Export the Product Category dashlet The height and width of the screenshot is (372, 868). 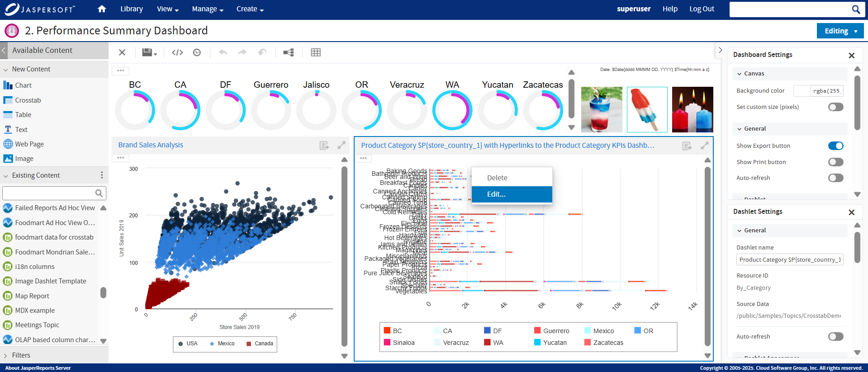pyautogui.click(x=687, y=146)
